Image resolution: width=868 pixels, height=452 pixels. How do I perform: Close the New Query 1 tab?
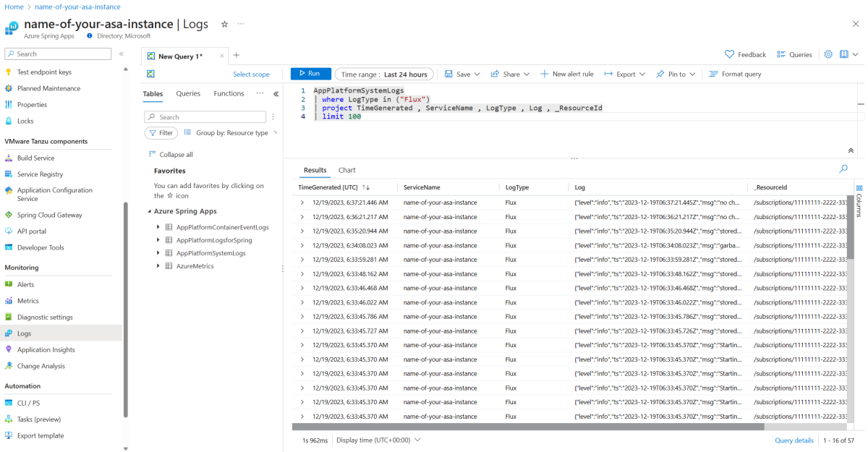221,56
